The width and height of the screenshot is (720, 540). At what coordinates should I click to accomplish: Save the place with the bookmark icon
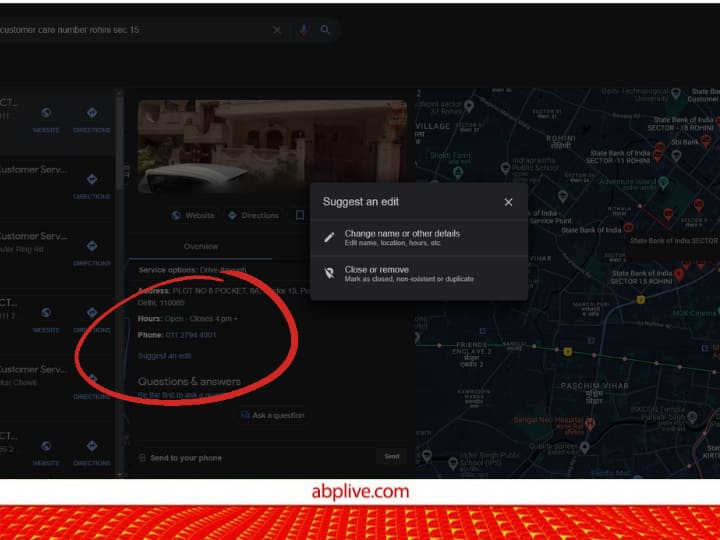tap(300, 215)
